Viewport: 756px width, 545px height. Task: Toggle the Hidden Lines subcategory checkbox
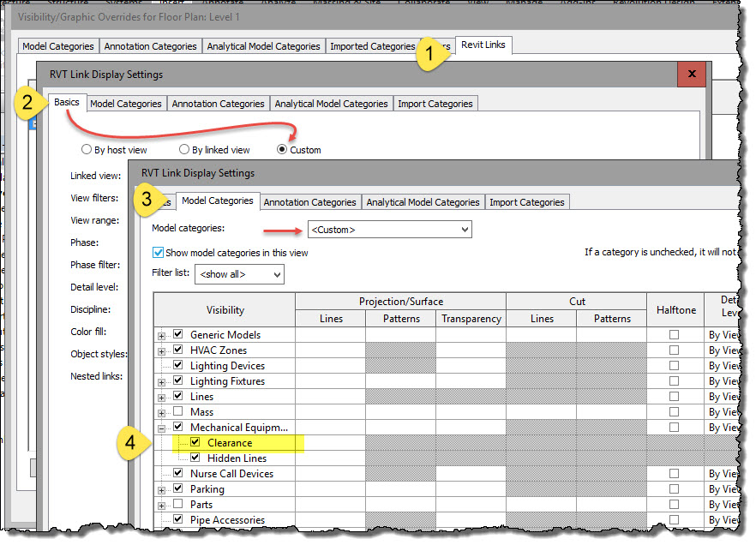click(195, 457)
